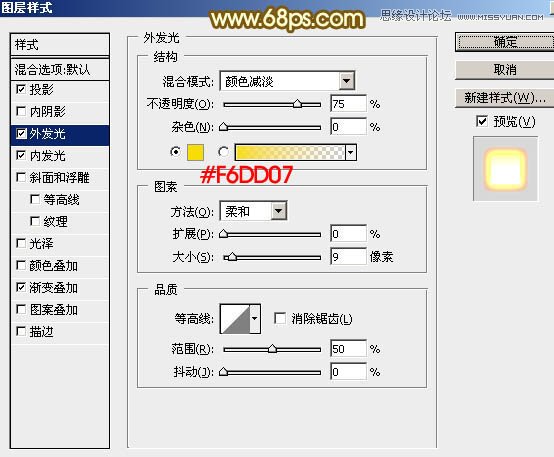The width and height of the screenshot is (554, 457).
Task: Toggle the 预览 preview checkbox
Action: click(x=482, y=121)
